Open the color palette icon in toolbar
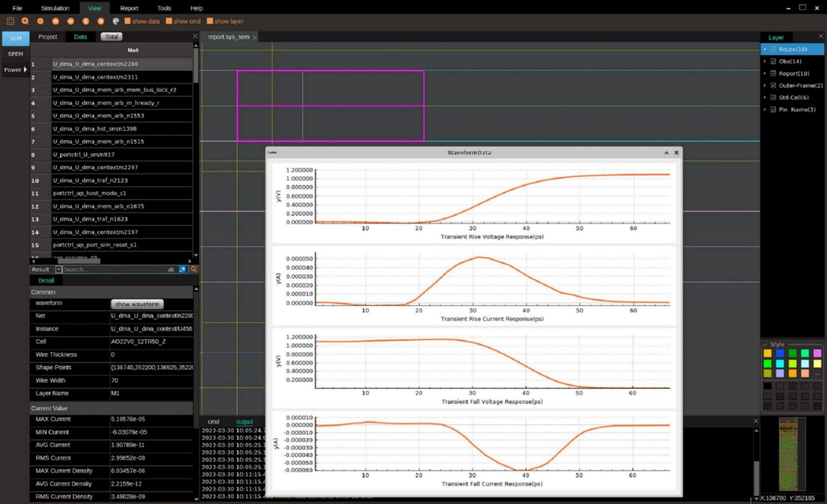The image size is (827, 504). (116, 21)
